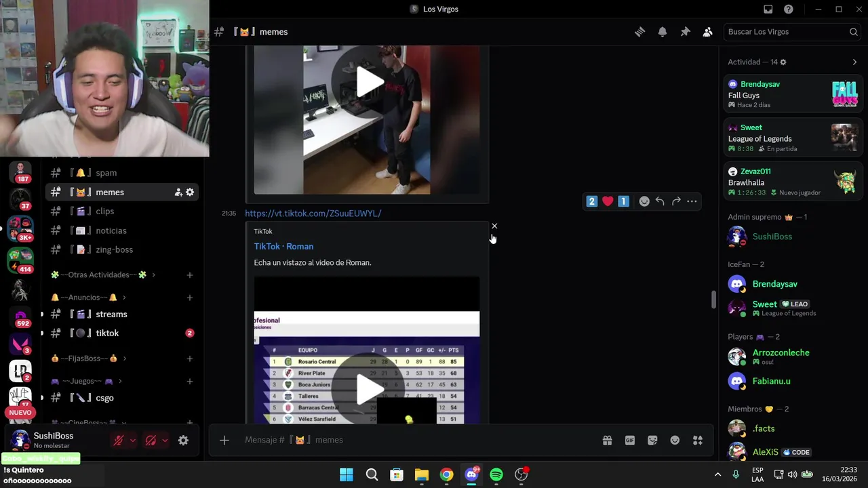Viewport: 868px width, 488px height.
Task: Open the Inbox icon in title bar
Action: pos(768,9)
